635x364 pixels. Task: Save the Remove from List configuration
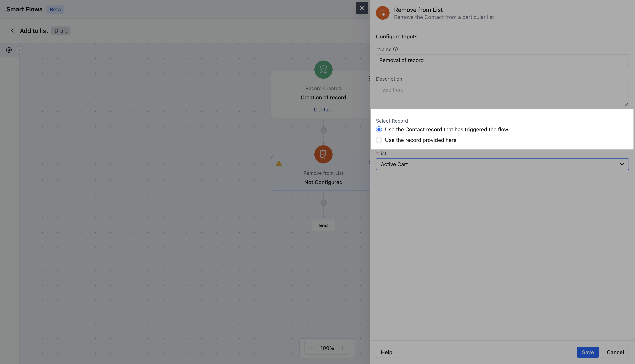pyautogui.click(x=587, y=352)
